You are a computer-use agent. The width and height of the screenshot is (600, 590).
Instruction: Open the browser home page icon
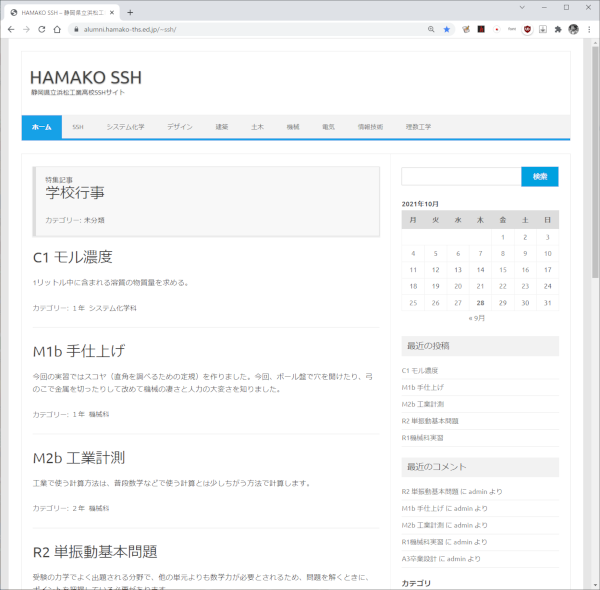pos(57,29)
